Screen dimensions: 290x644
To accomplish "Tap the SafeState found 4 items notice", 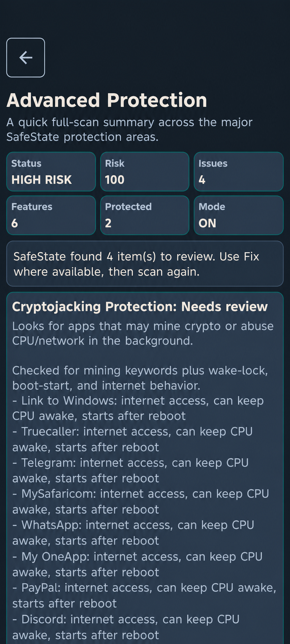I will [x=145, y=263].
